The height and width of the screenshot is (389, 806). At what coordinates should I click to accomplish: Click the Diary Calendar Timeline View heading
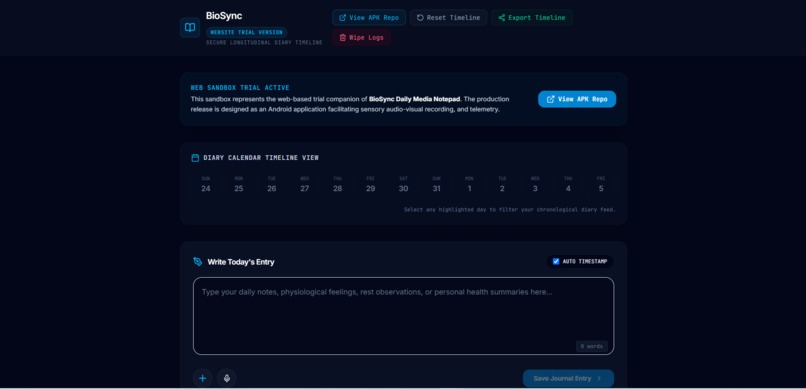[261, 158]
